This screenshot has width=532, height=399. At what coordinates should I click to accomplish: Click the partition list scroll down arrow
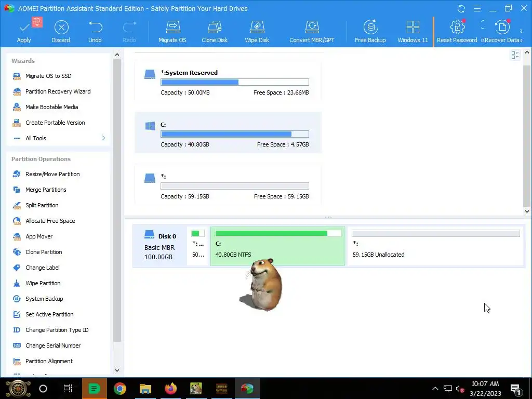[x=527, y=211]
